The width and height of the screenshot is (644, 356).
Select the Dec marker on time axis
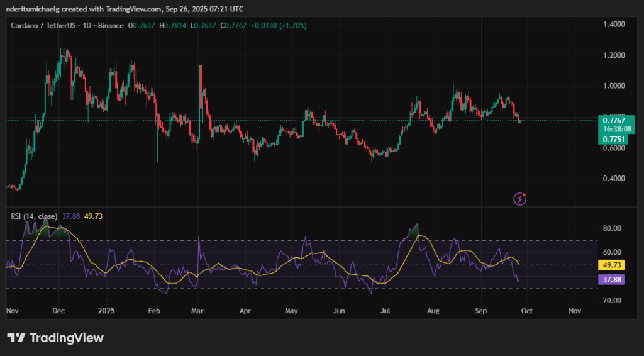(x=58, y=311)
